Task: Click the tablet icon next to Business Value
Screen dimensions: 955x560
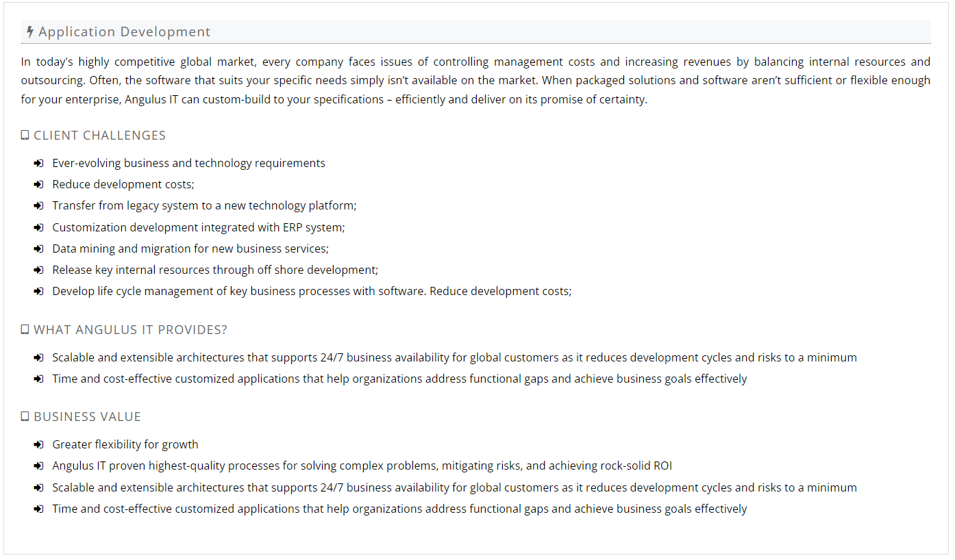Action: pos(25,417)
